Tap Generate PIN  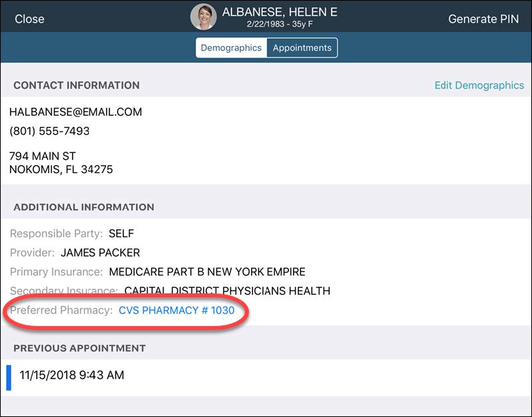[483, 19]
